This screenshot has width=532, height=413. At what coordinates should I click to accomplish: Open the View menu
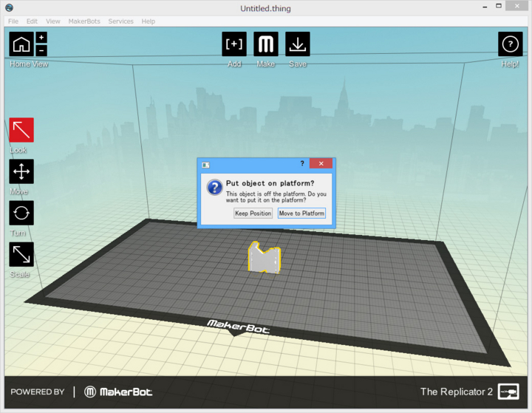click(x=53, y=21)
